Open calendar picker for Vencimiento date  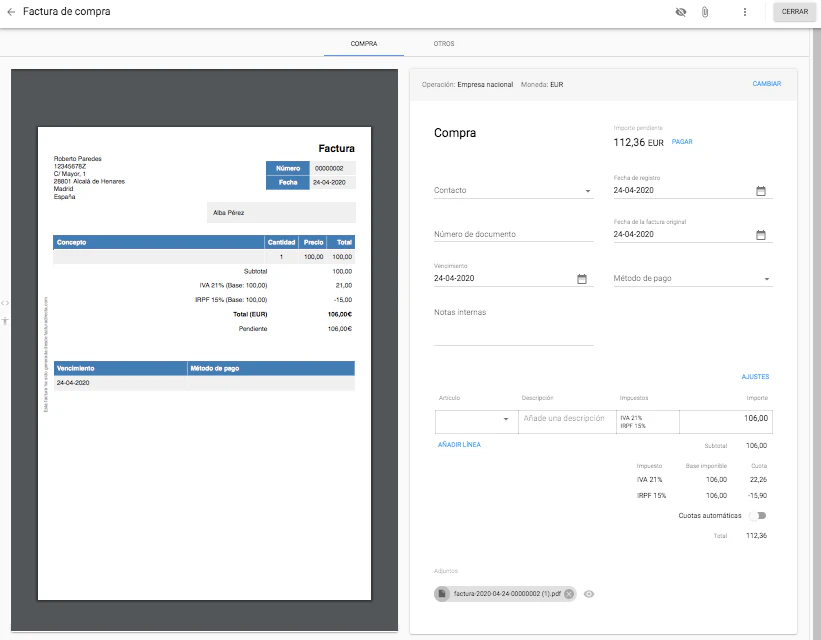pos(581,279)
